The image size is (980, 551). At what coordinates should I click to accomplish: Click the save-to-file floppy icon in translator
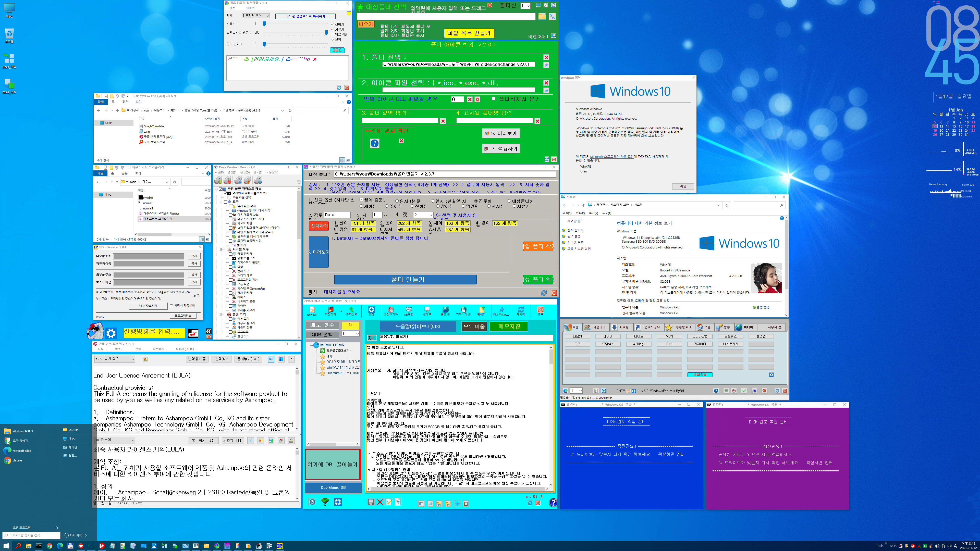[271, 440]
